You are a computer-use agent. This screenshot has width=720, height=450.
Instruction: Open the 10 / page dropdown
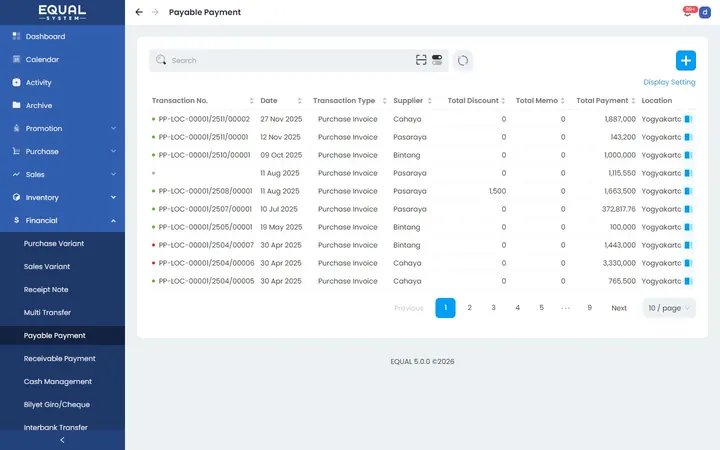coord(669,308)
